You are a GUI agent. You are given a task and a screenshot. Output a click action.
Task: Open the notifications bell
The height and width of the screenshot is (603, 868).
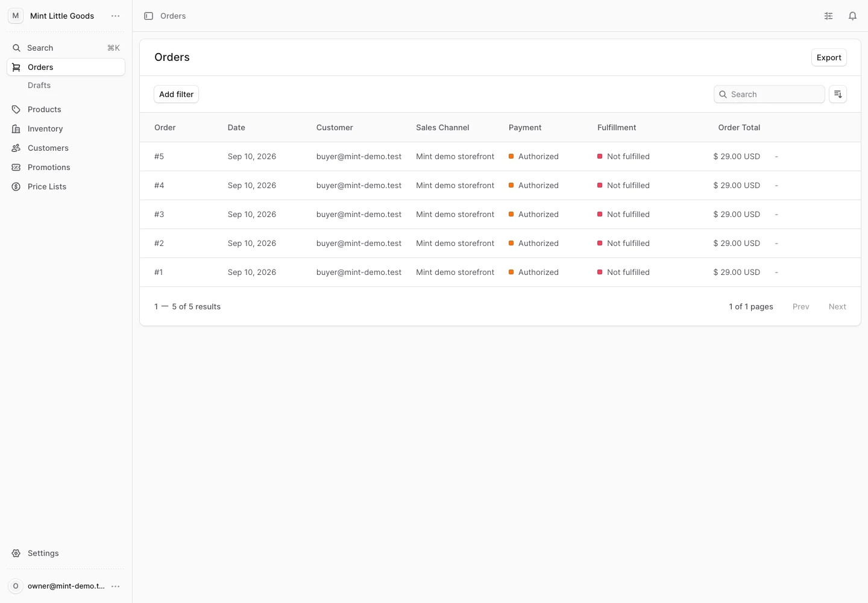852,16
